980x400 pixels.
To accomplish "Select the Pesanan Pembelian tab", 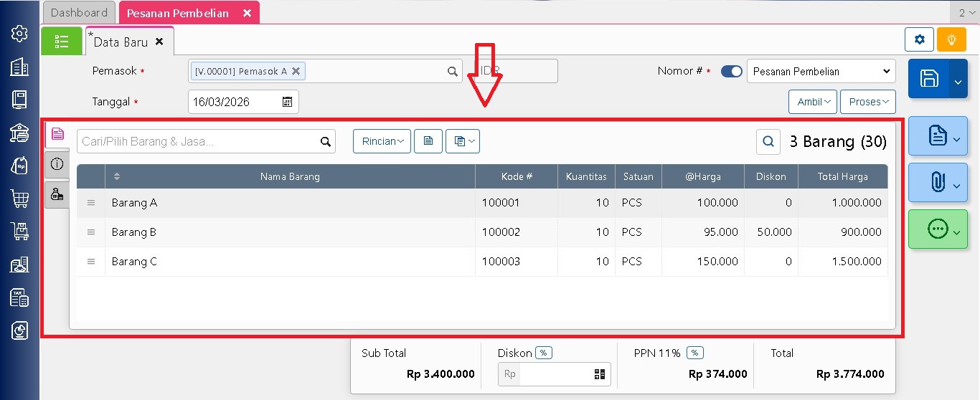I will tap(178, 13).
